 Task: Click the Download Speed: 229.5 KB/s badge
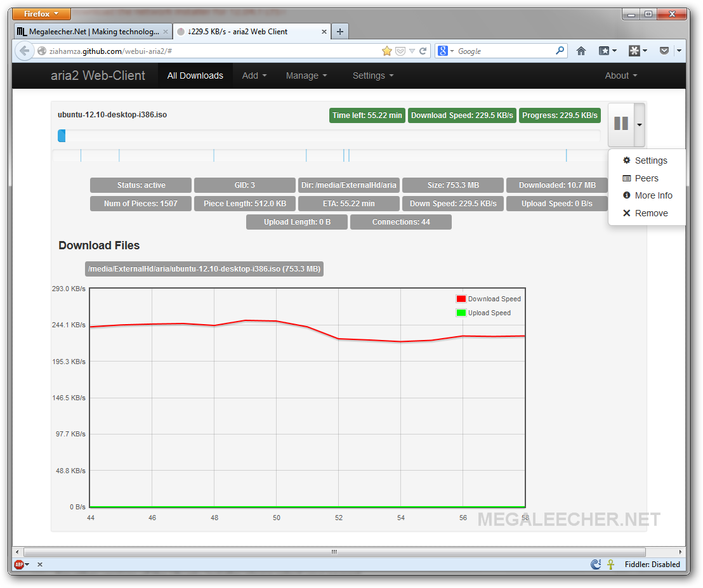pos(462,115)
